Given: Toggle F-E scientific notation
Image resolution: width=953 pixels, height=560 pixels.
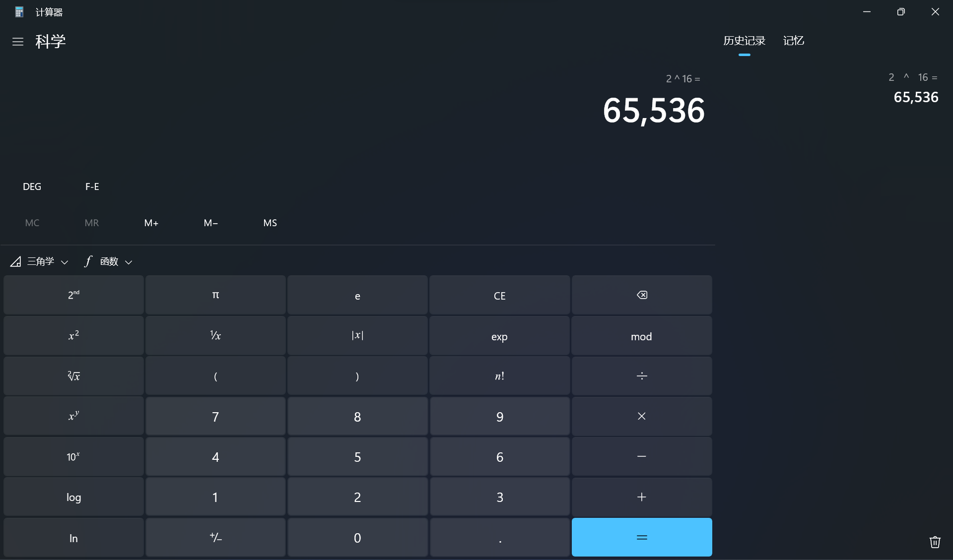Looking at the screenshot, I should pyautogui.click(x=92, y=187).
